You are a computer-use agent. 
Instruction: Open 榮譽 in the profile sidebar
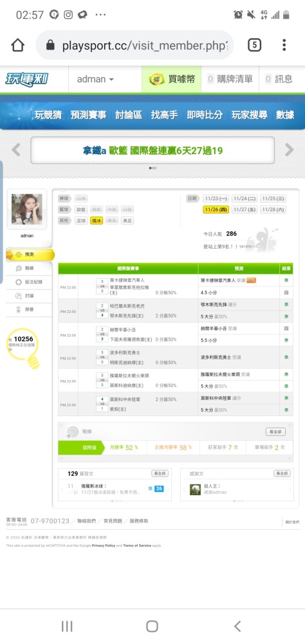pyautogui.click(x=29, y=309)
